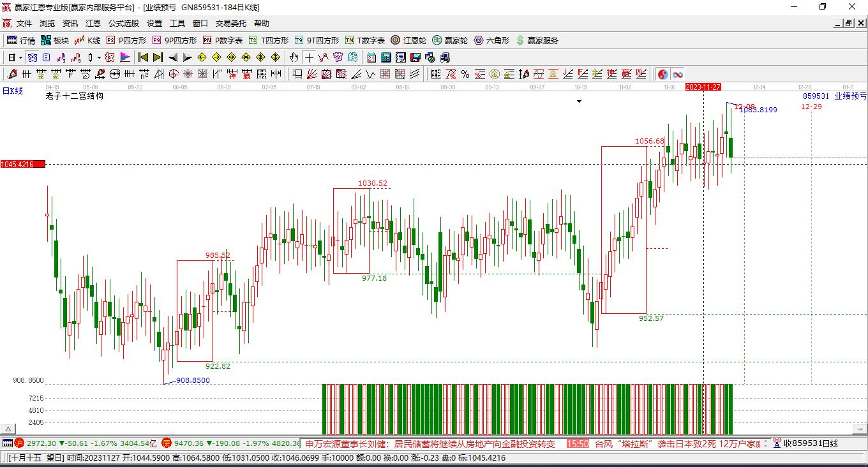
Task: Open the 板块 sector view
Action: pos(55,40)
